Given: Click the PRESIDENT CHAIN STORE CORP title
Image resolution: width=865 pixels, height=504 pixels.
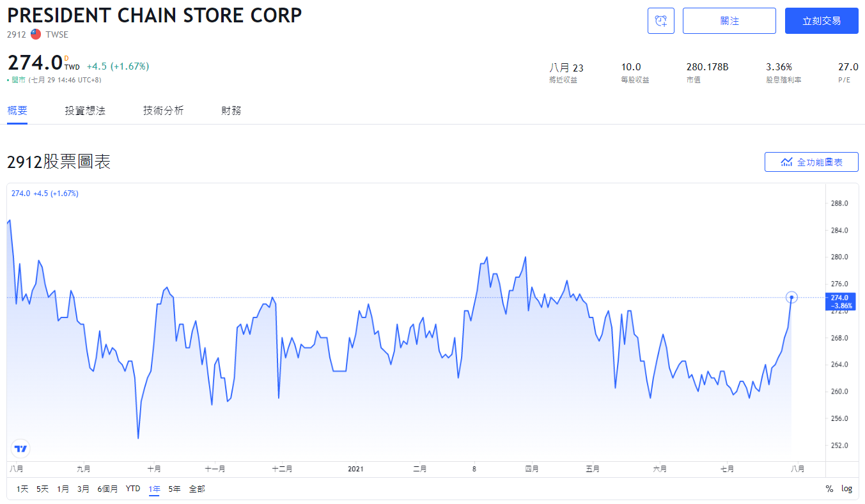Looking at the screenshot, I should [155, 15].
